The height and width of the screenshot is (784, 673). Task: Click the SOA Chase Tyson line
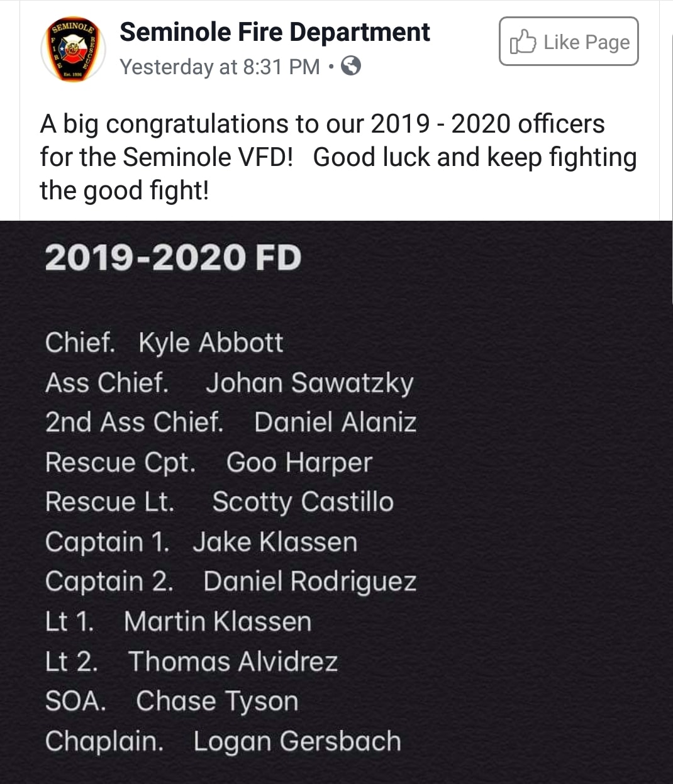pyautogui.click(x=172, y=702)
